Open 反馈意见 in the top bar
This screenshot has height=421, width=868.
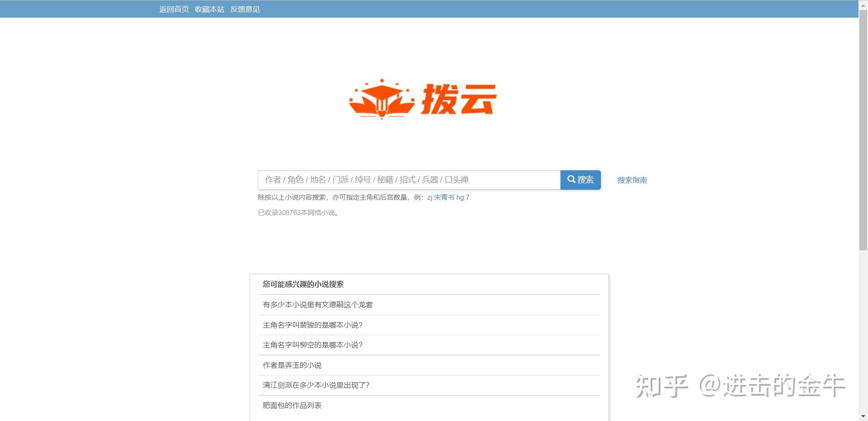click(x=245, y=9)
